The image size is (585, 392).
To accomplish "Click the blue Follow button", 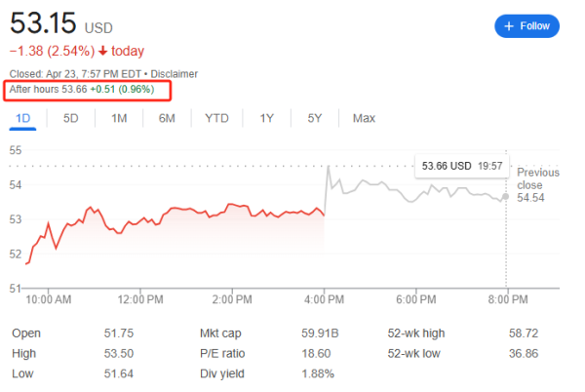I will click(x=526, y=26).
